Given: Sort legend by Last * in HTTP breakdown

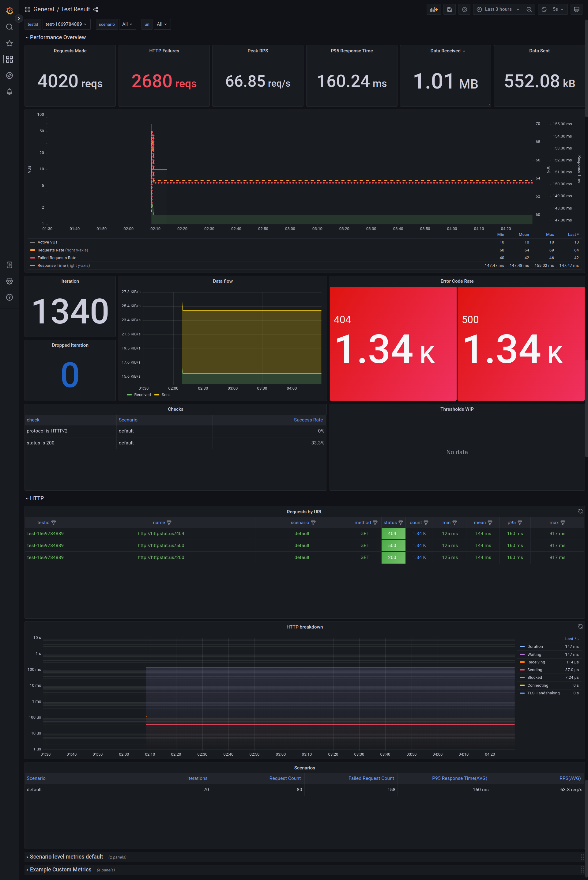Looking at the screenshot, I should click(572, 639).
